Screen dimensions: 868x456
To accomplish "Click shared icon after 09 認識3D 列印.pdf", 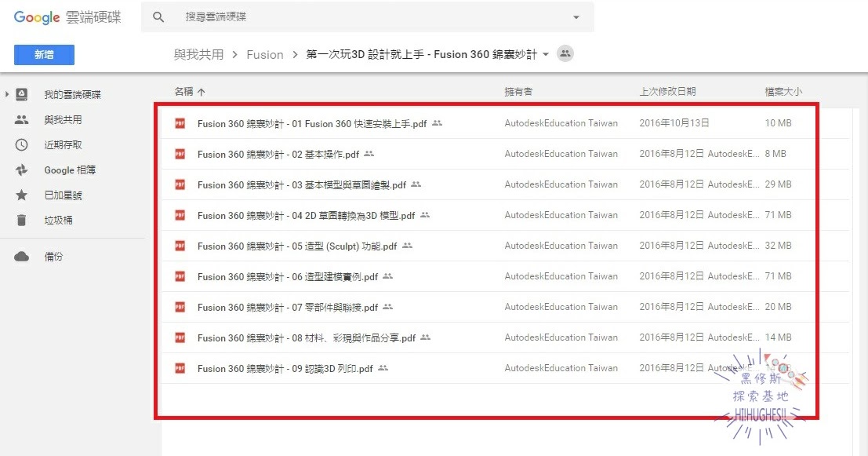I will pos(383,368).
